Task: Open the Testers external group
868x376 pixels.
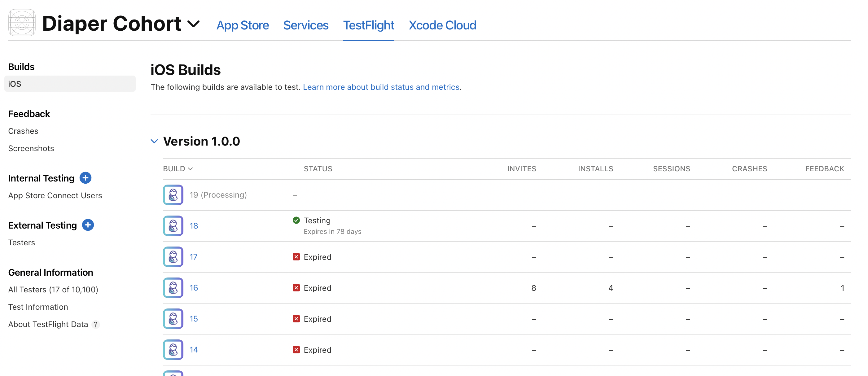Action: 22,243
